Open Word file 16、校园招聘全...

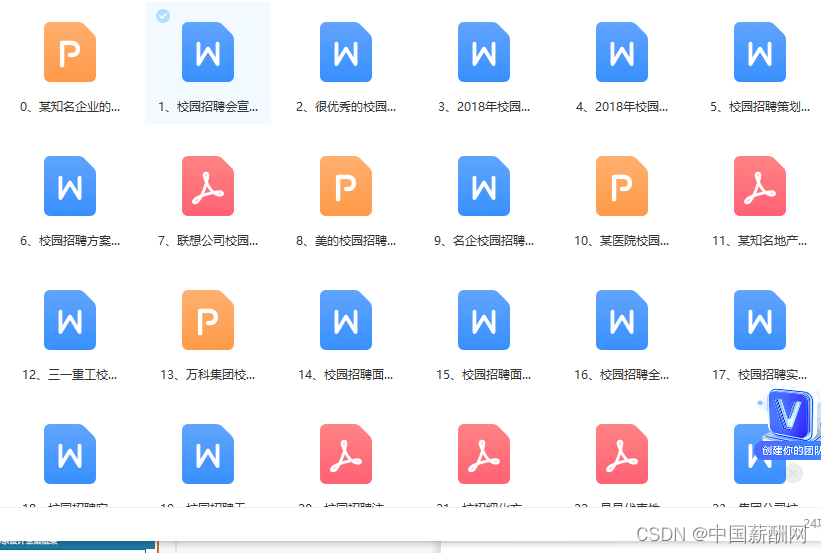(622, 320)
